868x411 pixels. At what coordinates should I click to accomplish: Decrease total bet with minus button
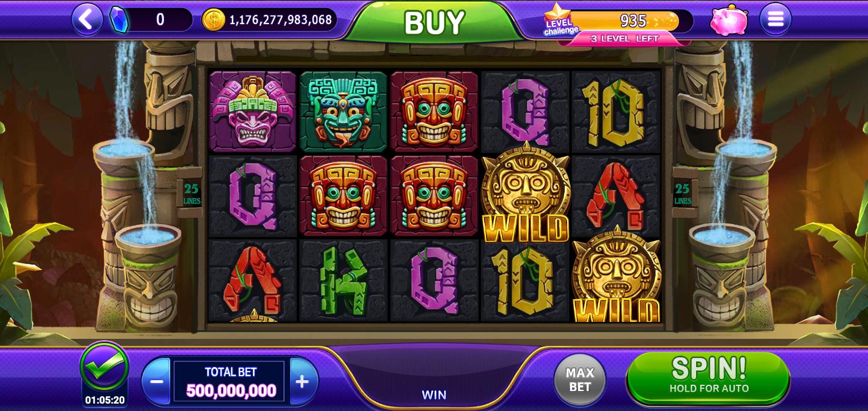coord(156,382)
